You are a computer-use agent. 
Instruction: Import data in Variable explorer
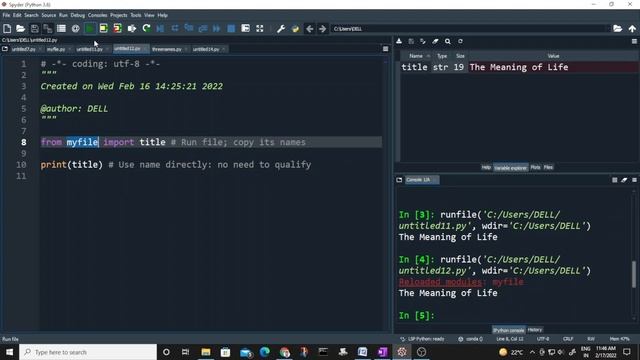coord(399,41)
